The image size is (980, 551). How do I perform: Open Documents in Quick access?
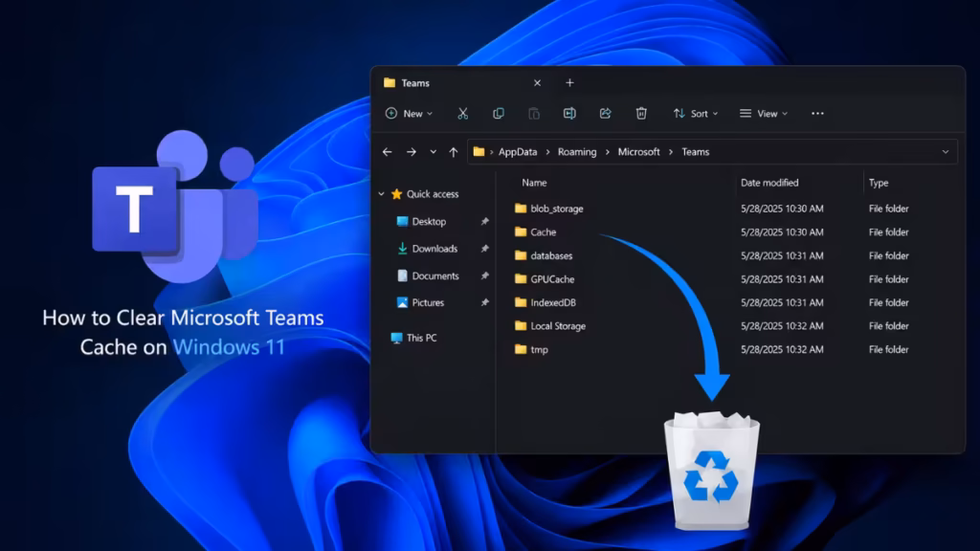435,275
